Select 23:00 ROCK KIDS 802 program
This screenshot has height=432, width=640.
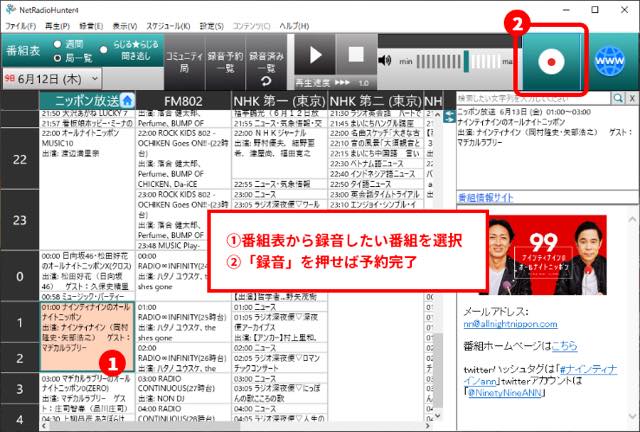(183, 215)
